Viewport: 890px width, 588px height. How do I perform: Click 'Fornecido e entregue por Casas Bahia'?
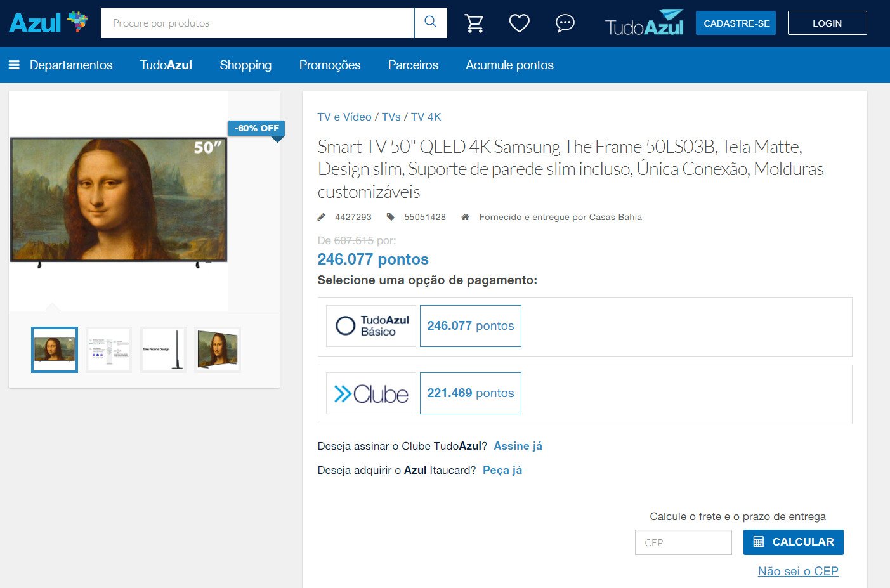tap(561, 217)
